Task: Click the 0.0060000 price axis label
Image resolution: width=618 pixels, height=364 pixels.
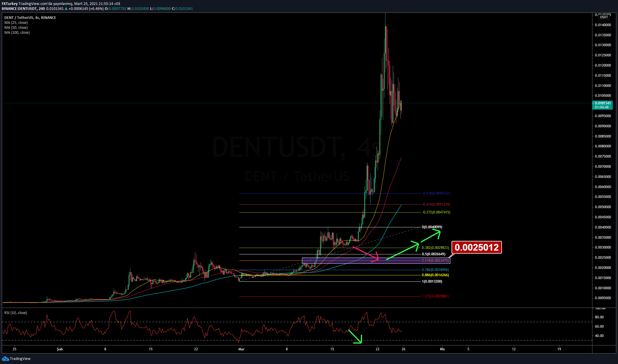Action: point(603,187)
